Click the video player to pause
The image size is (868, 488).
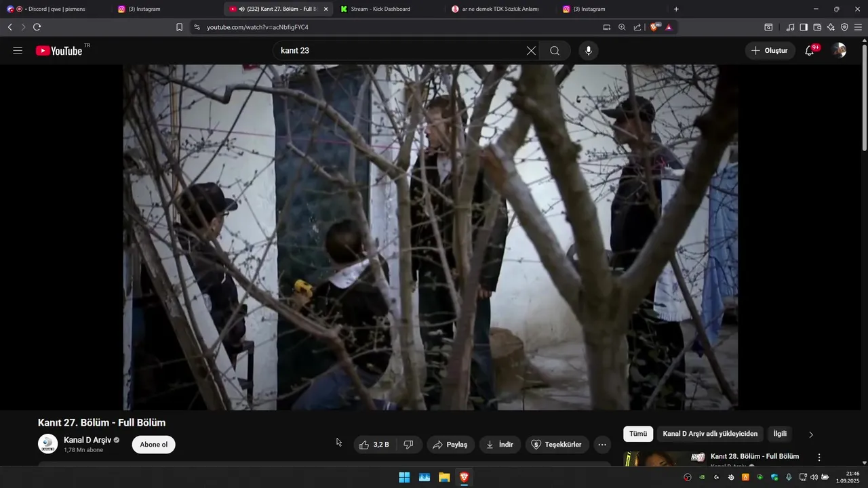click(x=431, y=237)
